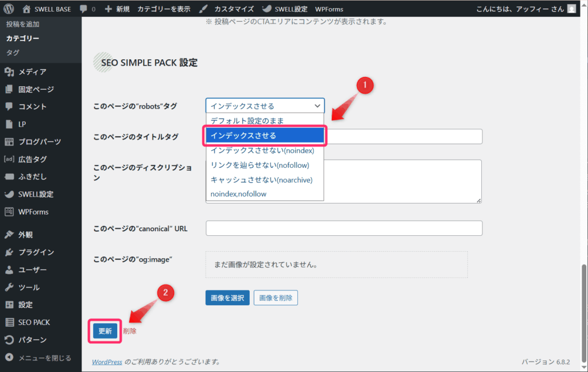The width and height of the screenshot is (588, 372).
Task: Click the WPForms sidebar icon
Action: (x=9, y=212)
